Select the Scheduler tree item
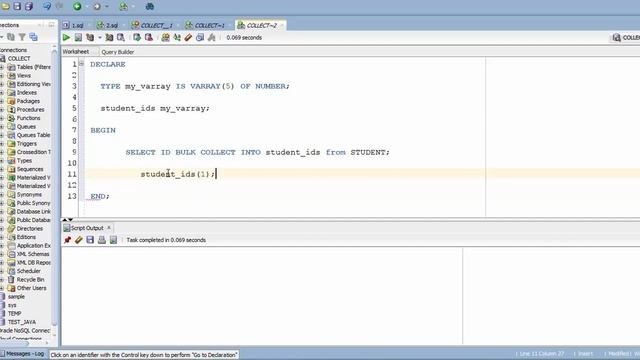Viewport: 640px width, 360px height. pos(29,271)
